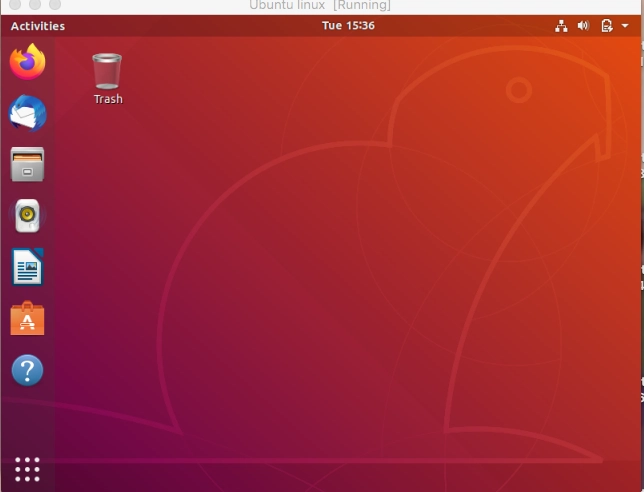Screen dimensions: 644x492
Task: Click the Trash label text
Action: [x=108, y=99]
